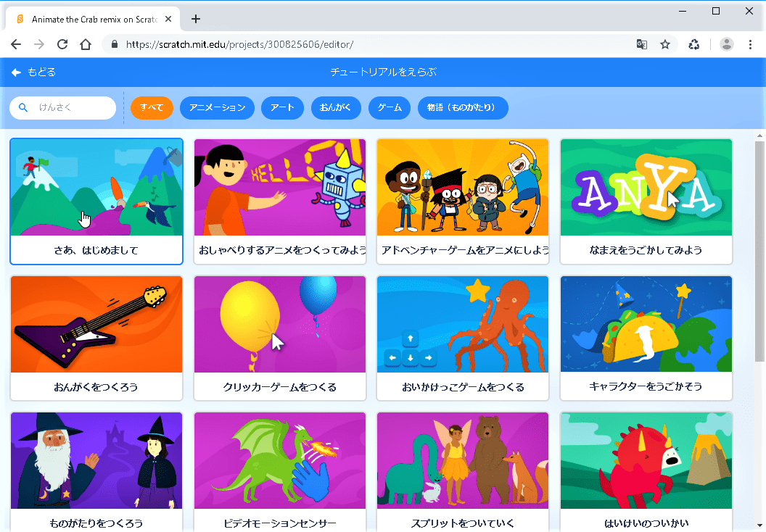Viewport: 766px width, 532px height.
Task: Click the recycle extension icon
Action: 693,44
